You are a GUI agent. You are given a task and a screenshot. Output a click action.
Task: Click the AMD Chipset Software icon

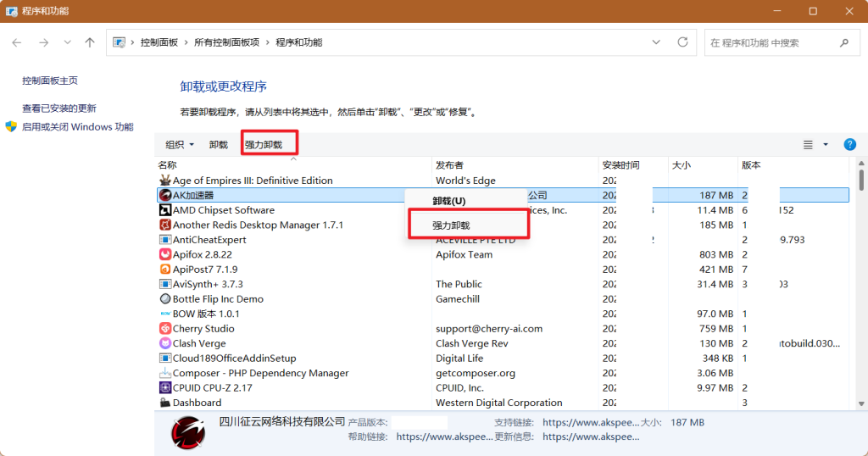(165, 209)
